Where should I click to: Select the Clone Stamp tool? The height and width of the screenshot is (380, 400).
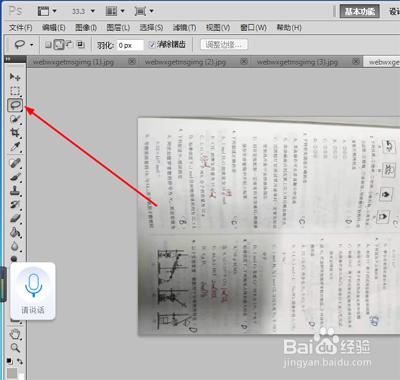coord(15,191)
